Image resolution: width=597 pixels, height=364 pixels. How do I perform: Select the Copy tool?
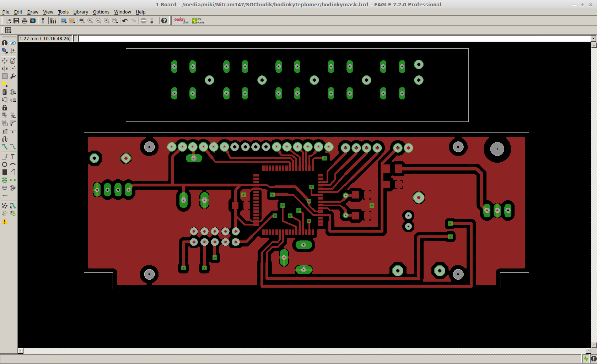pyautogui.click(x=13, y=61)
